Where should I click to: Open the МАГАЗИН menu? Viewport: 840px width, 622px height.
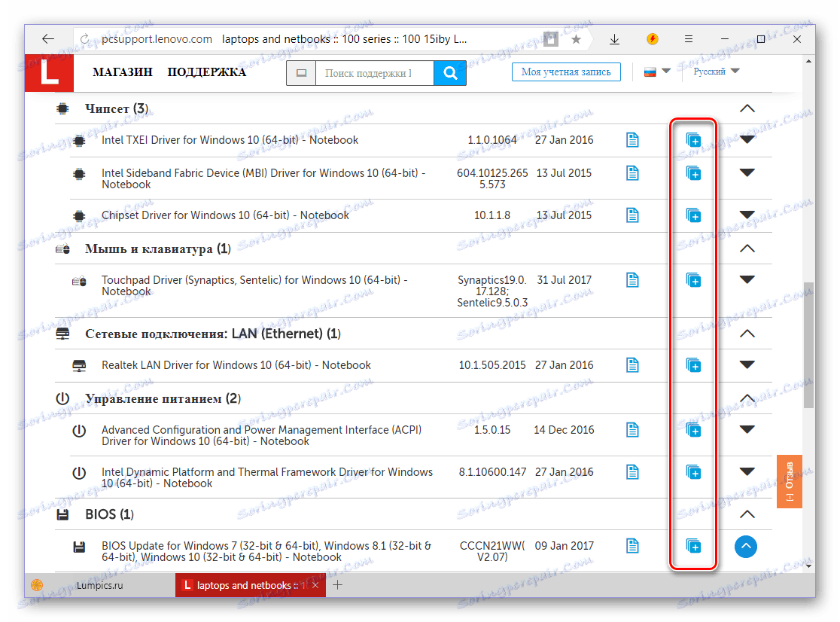(x=122, y=72)
